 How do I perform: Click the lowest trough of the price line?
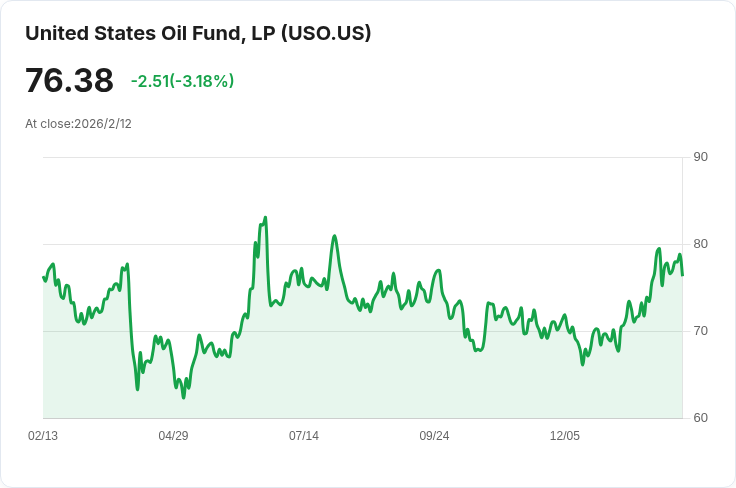(183, 397)
